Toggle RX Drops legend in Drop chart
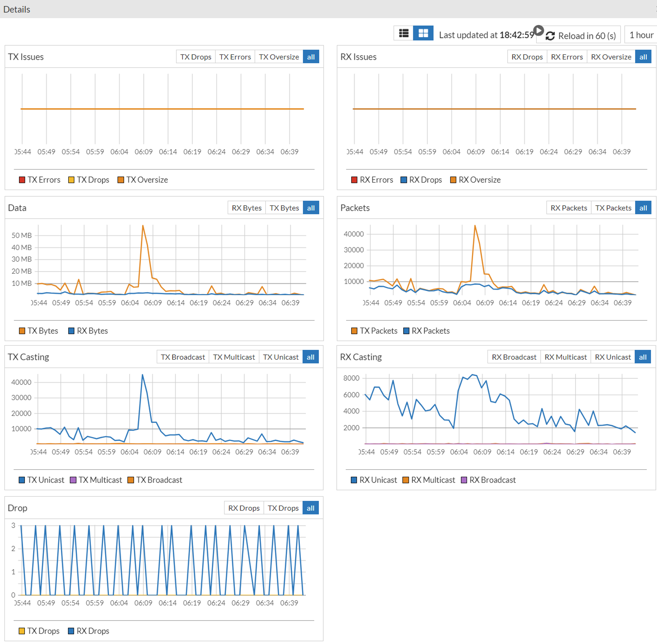657x644 pixels. coord(71,631)
